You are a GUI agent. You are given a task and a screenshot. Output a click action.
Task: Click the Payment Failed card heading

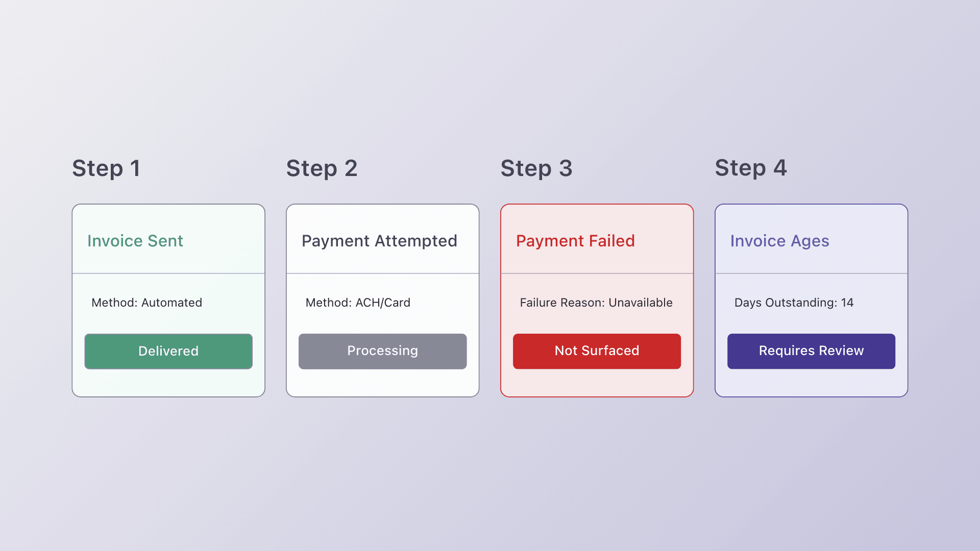[x=575, y=241]
